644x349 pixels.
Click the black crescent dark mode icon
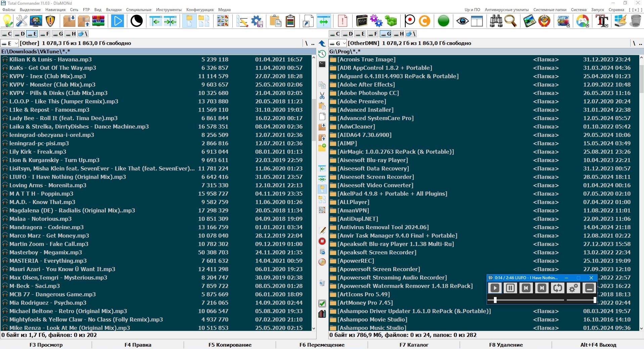tap(136, 21)
